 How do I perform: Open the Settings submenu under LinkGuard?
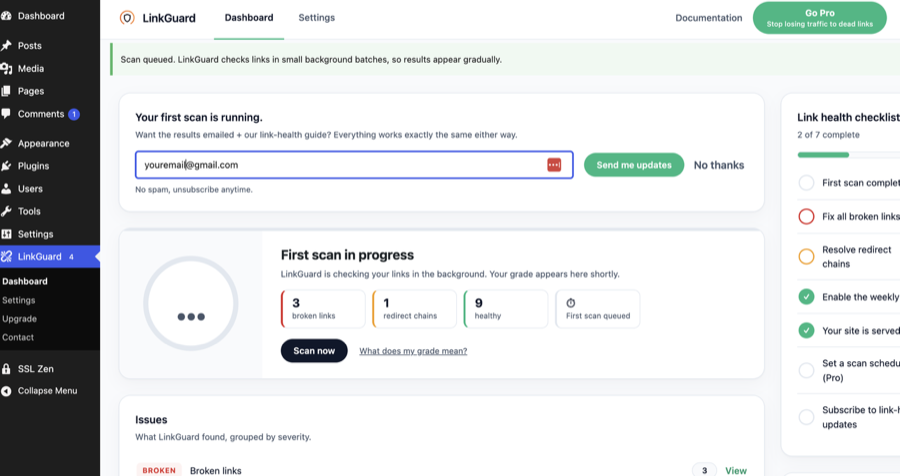(18, 300)
